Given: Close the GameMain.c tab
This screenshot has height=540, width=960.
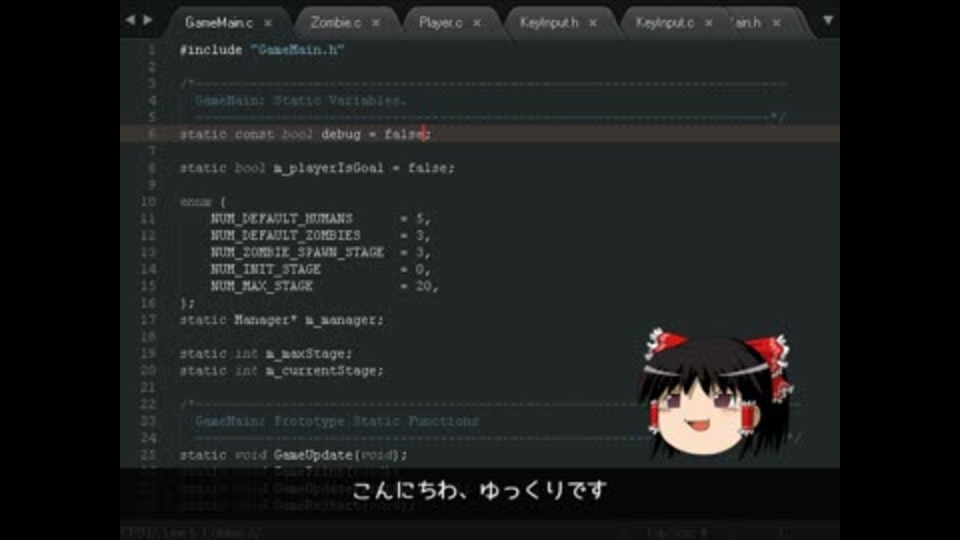Looking at the screenshot, I should click(x=268, y=23).
